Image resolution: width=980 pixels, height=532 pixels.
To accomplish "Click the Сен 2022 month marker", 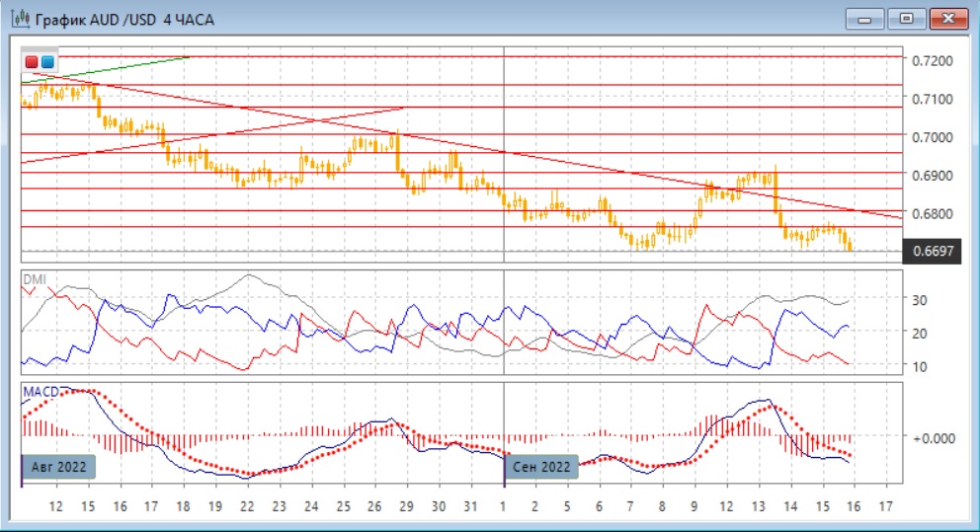I will 542,467.
